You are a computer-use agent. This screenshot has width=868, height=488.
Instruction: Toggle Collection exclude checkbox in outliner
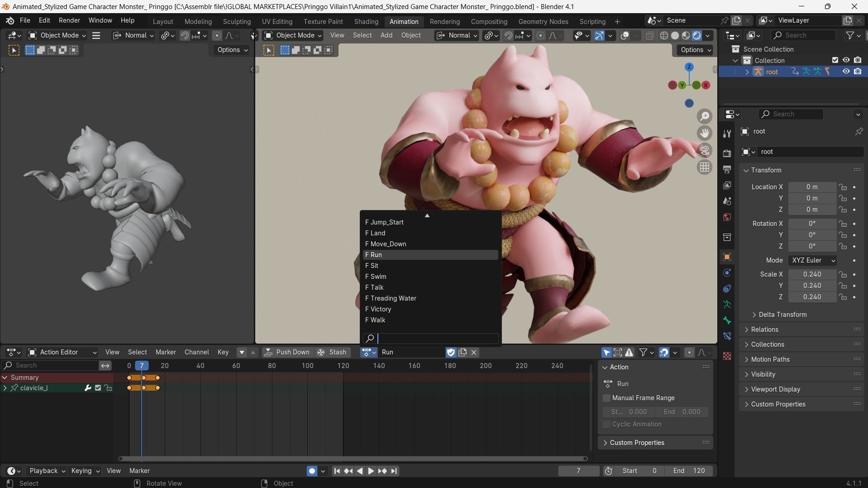click(835, 60)
